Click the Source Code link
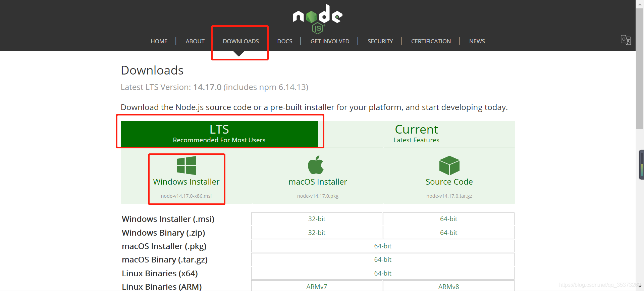 point(449,182)
